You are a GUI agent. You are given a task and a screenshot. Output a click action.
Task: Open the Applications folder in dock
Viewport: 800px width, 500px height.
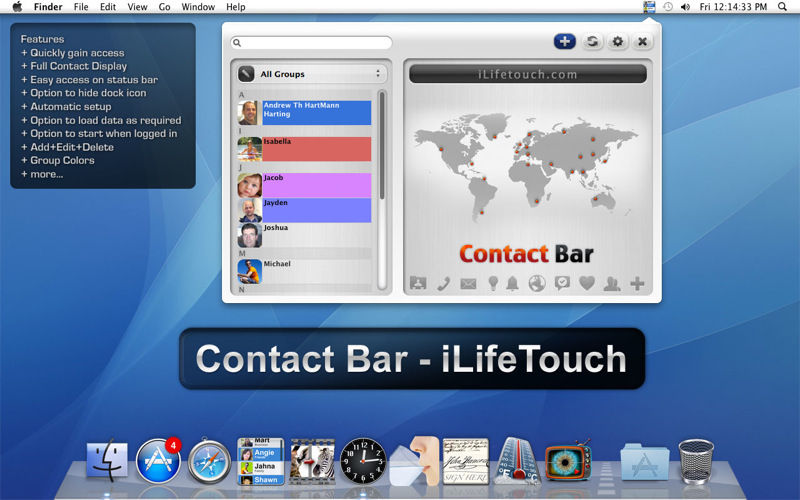coord(645,462)
